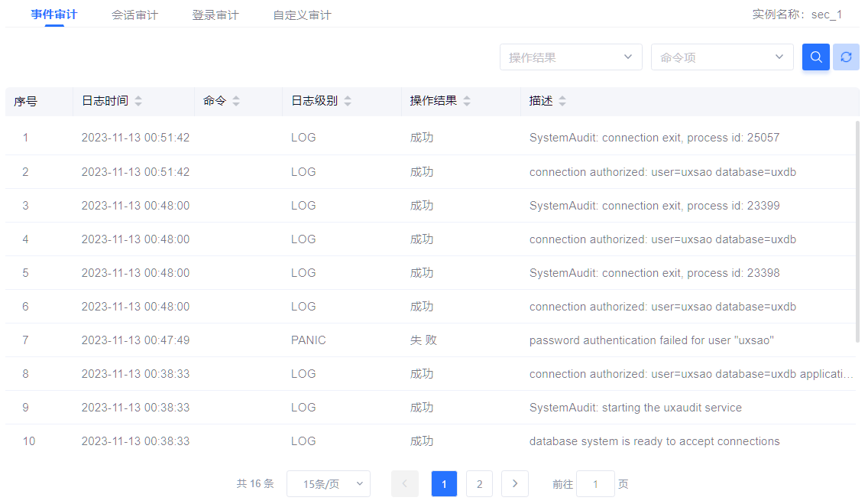Open the 操作结果 filter dropdown
The height and width of the screenshot is (504, 868).
point(570,57)
